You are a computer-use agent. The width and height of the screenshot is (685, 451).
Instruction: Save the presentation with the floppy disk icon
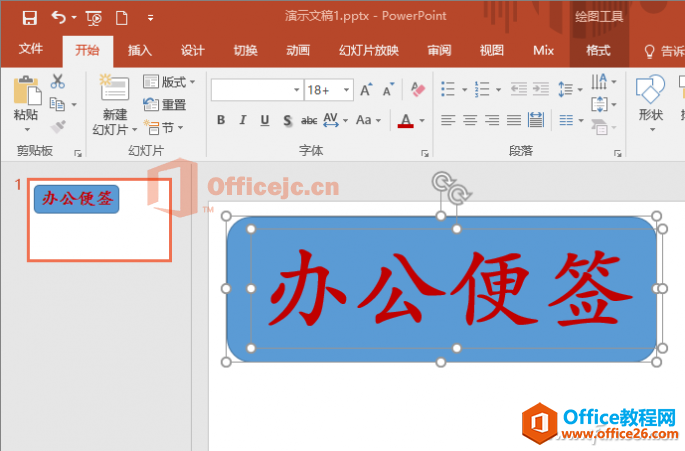(x=29, y=18)
